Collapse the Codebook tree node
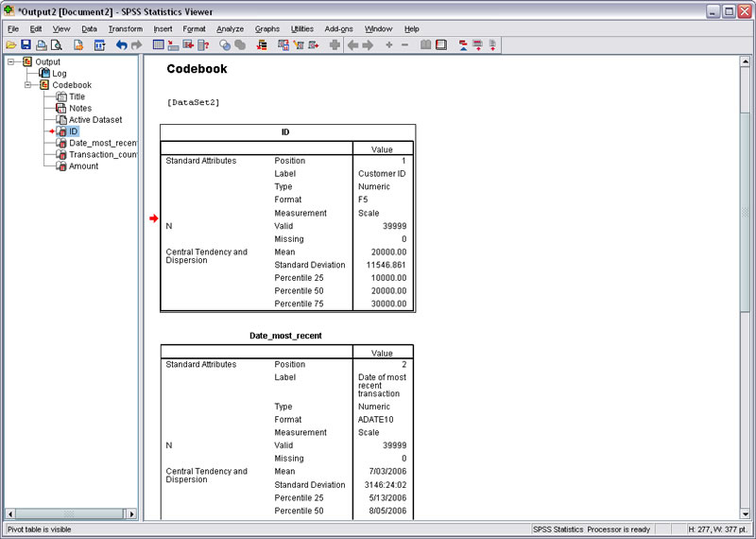Viewport: 756px width, 539px height. (27, 85)
